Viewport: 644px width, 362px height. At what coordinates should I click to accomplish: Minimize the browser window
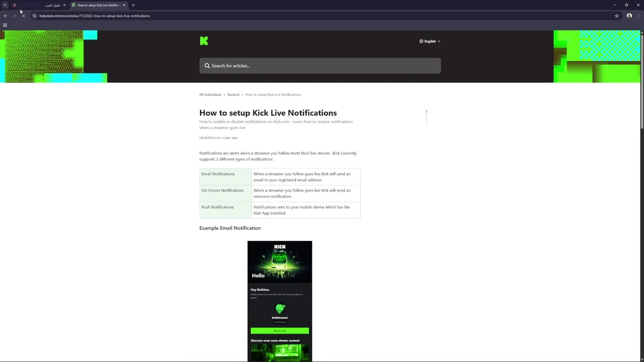[x=615, y=5]
